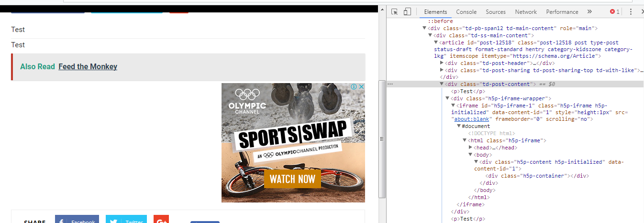
Task: Click the ellipsis beside the td-post-content row
Action: point(390,84)
